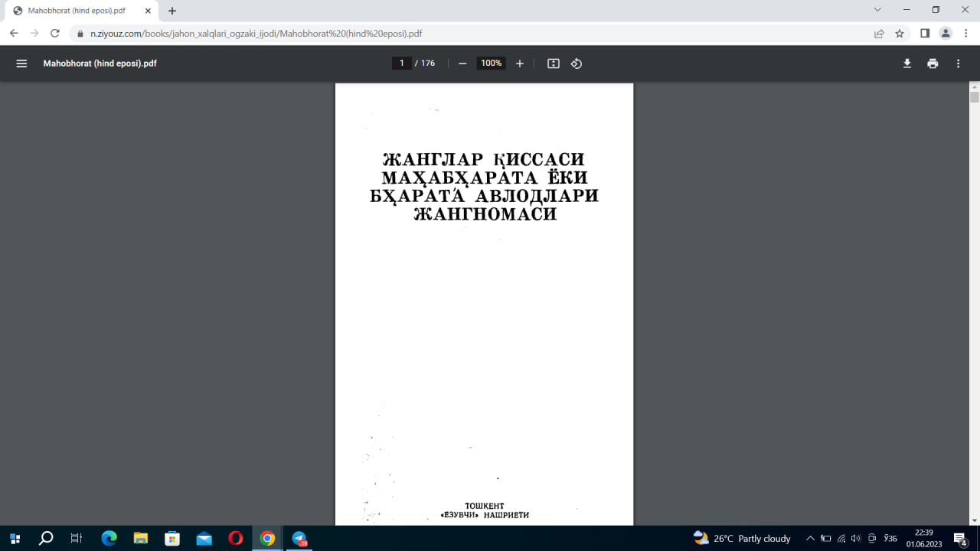Rotate the PDF page counterclockwise
The width and height of the screenshot is (980, 551).
click(577, 64)
